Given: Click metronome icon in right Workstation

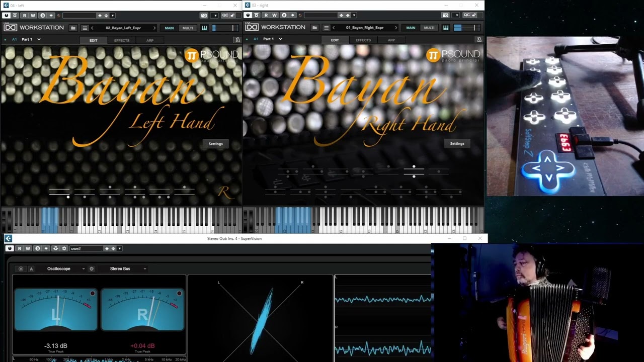Looking at the screenshot, I should point(479,40).
